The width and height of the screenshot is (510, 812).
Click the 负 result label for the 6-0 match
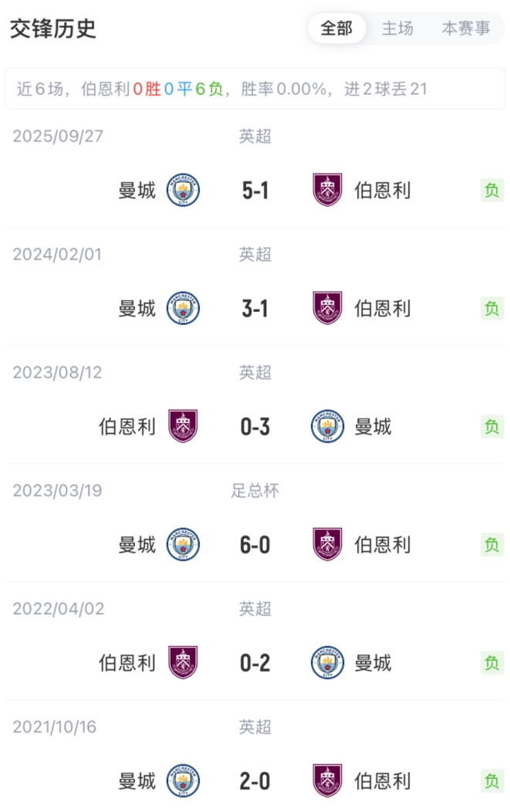click(494, 544)
